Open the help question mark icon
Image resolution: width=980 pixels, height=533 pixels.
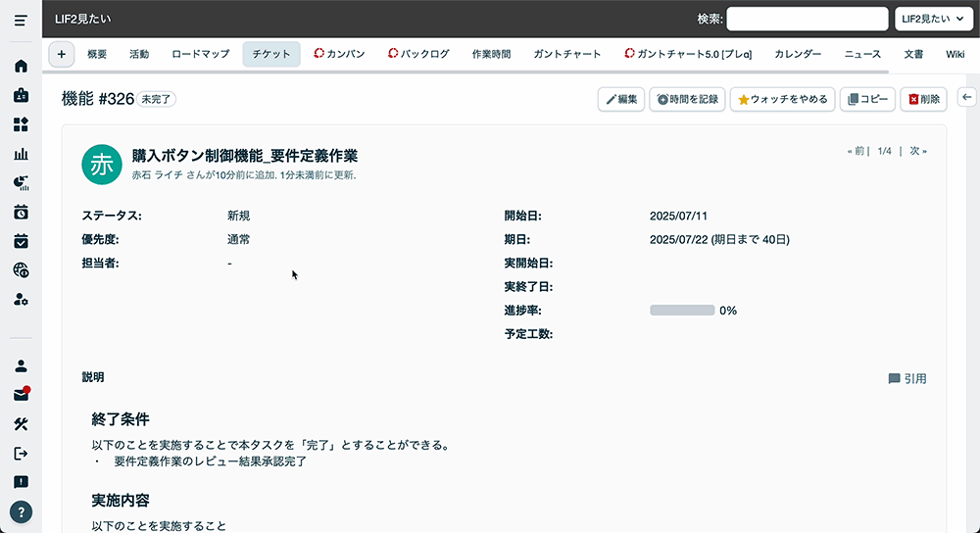[x=21, y=510]
